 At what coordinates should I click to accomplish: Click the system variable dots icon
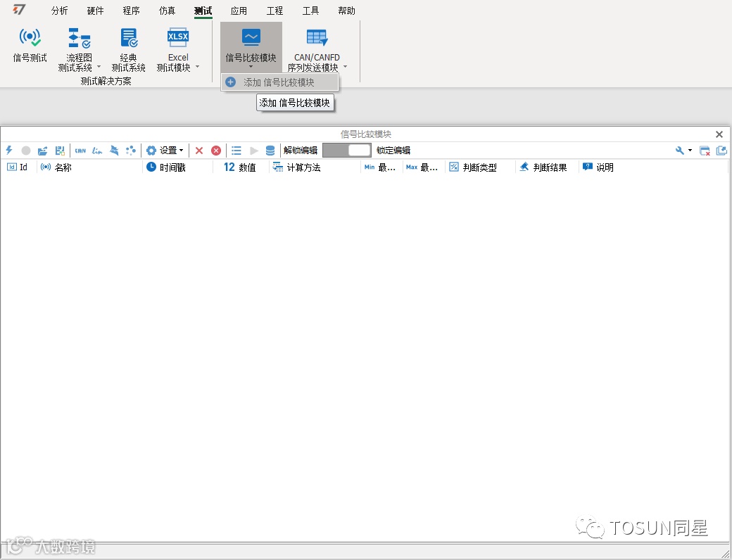click(131, 151)
